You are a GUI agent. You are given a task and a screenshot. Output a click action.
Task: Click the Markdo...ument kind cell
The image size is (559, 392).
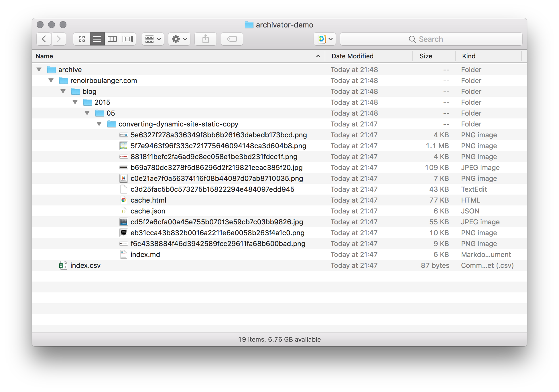click(486, 254)
